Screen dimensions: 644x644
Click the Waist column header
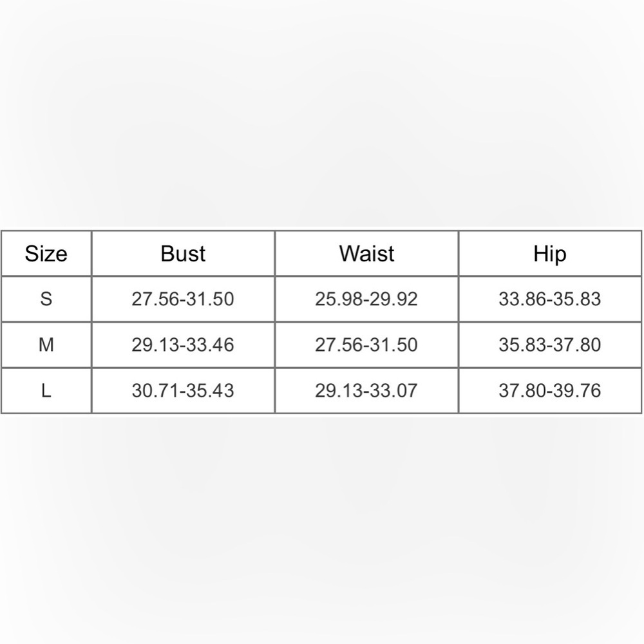tap(367, 253)
